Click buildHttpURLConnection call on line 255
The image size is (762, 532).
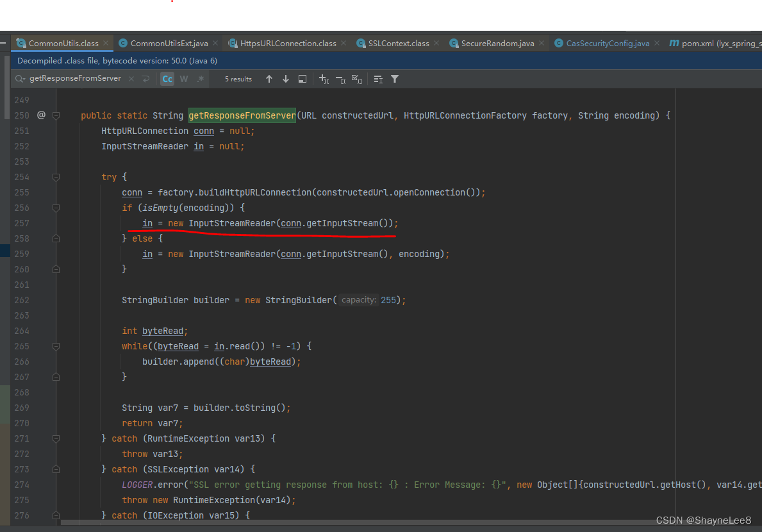(x=254, y=192)
